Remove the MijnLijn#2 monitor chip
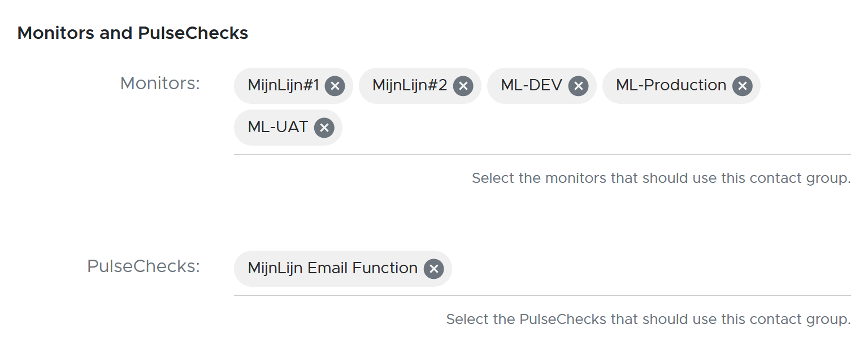 (463, 86)
